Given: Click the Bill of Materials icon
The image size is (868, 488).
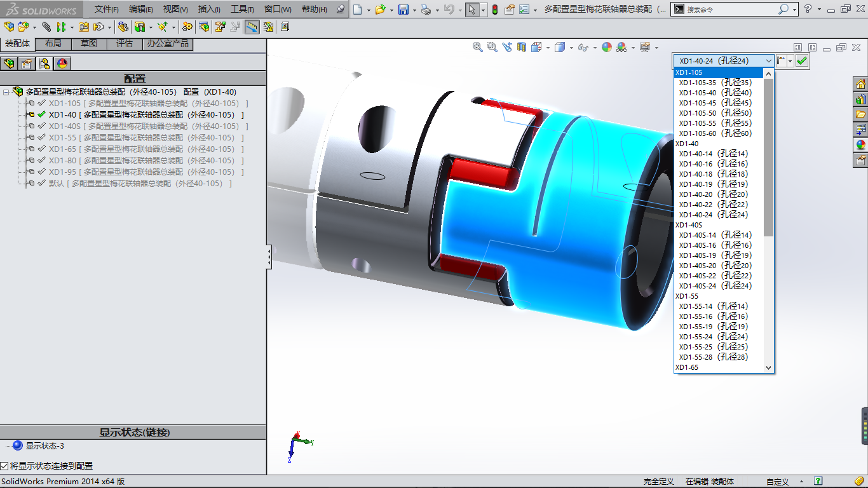Looking at the screenshot, I should pyautogui.click(x=204, y=27).
